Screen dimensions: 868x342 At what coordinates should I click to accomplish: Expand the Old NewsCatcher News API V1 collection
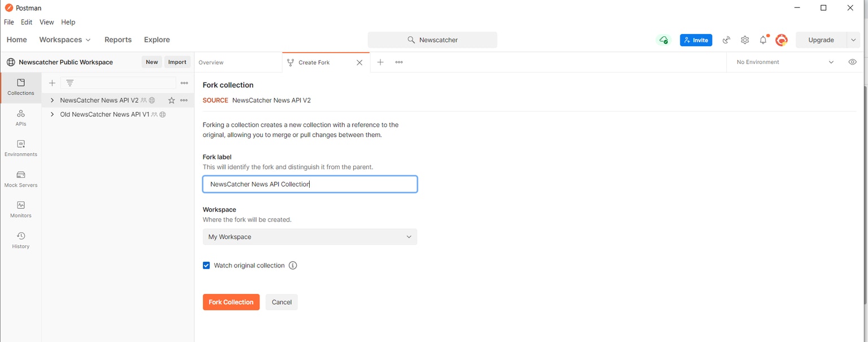click(52, 114)
